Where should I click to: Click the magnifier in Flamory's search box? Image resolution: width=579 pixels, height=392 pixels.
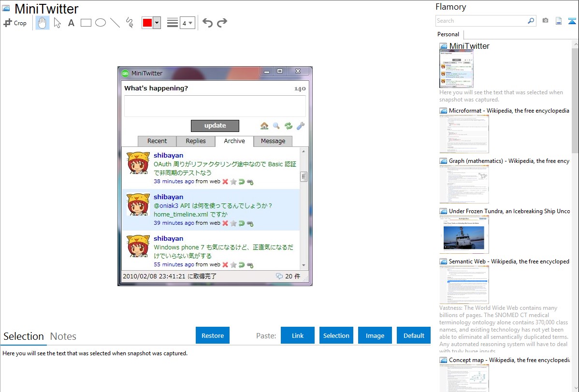(x=531, y=21)
